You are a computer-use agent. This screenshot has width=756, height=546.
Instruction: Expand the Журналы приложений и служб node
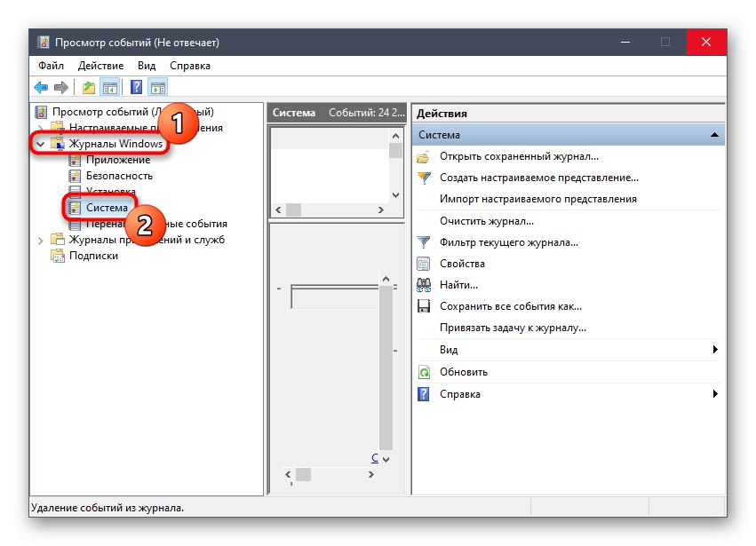41,240
